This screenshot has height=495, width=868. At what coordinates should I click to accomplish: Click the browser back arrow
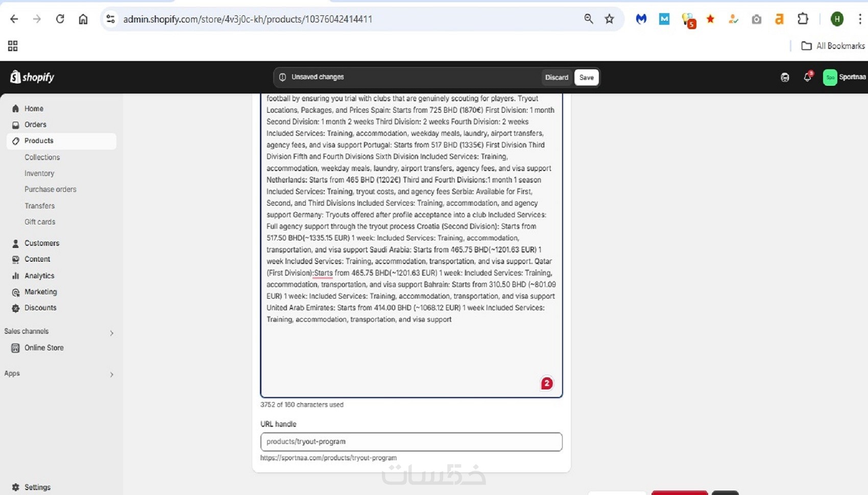click(x=14, y=19)
